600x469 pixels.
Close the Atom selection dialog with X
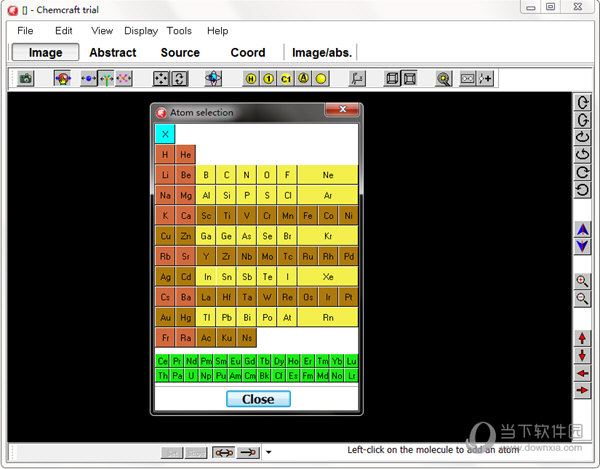click(x=342, y=109)
